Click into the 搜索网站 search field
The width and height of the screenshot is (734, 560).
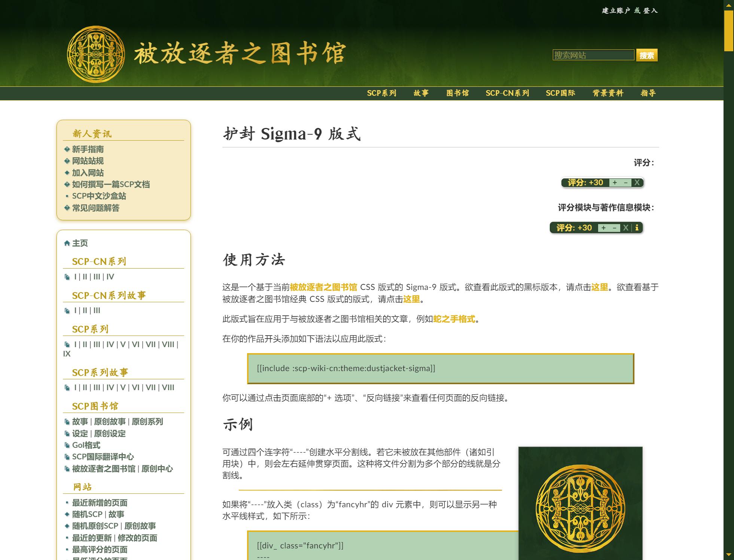593,55
